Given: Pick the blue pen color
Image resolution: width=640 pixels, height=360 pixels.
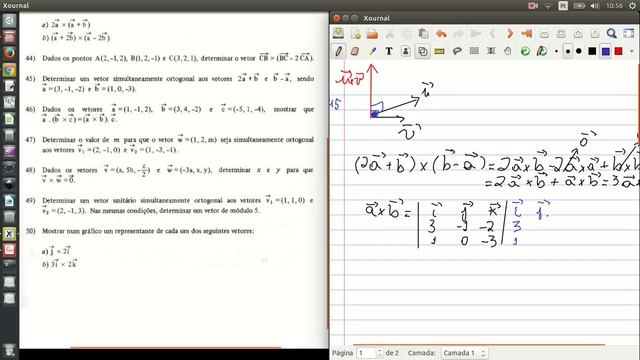Looking at the screenshot, I should (606, 51).
